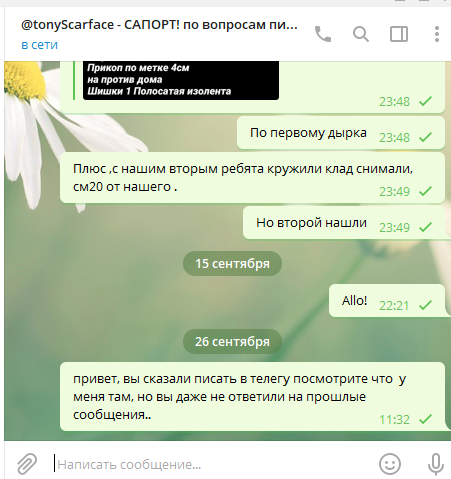The height and width of the screenshot is (479, 451).
Task: Attach a file using paperclip icon
Action: [x=27, y=464]
